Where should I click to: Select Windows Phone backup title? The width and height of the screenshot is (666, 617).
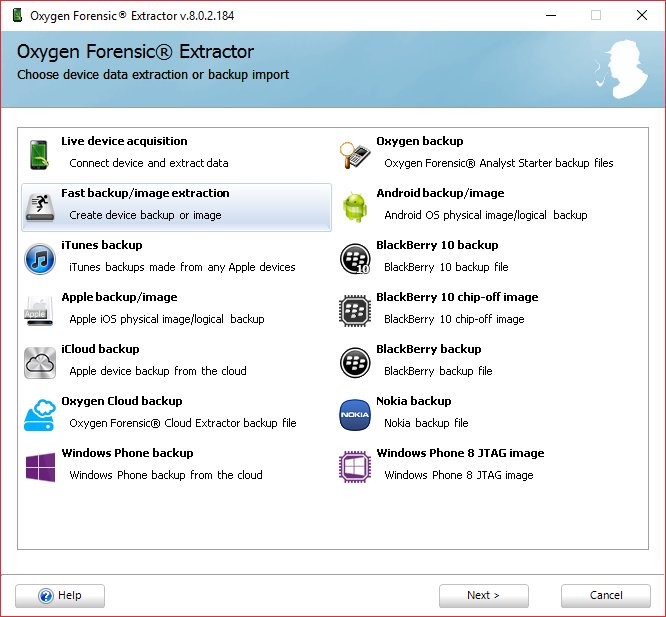(x=127, y=453)
